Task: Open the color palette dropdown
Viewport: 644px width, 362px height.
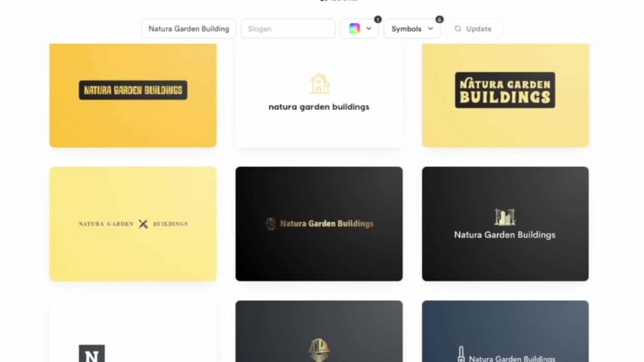Action: [360, 29]
